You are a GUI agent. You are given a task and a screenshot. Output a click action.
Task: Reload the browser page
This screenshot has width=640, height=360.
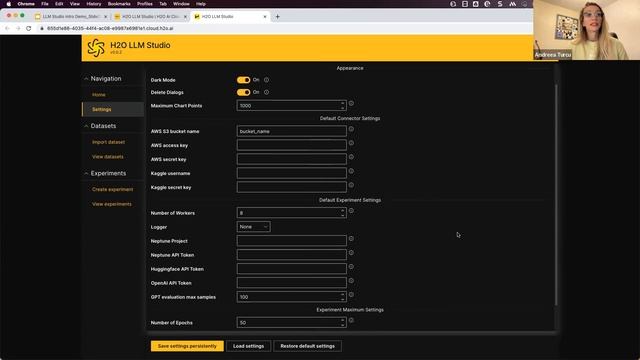pos(29,29)
